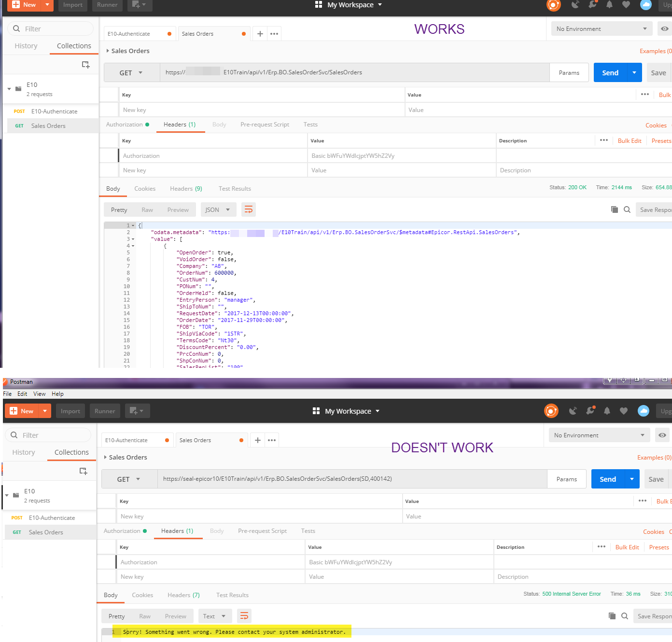Open the response Headers (9) tab in the top window
This screenshot has width=672, height=642.
click(x=186, y=189)
